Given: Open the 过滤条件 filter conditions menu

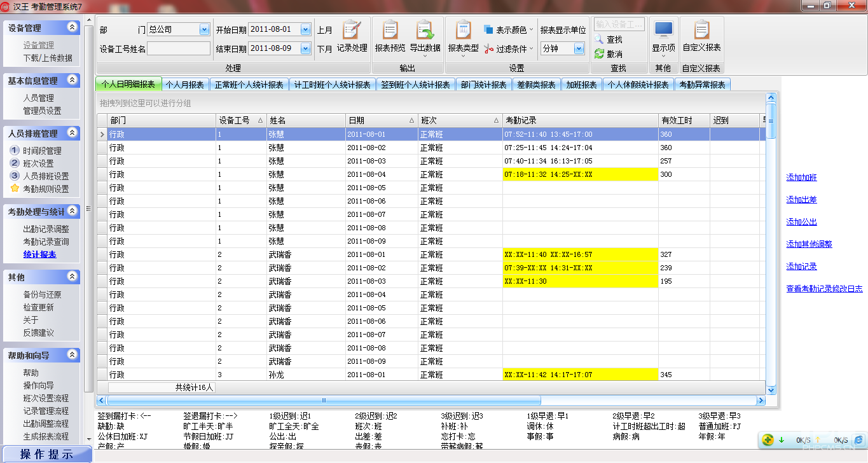Looking at the screenshot, I should coord(507,48).
